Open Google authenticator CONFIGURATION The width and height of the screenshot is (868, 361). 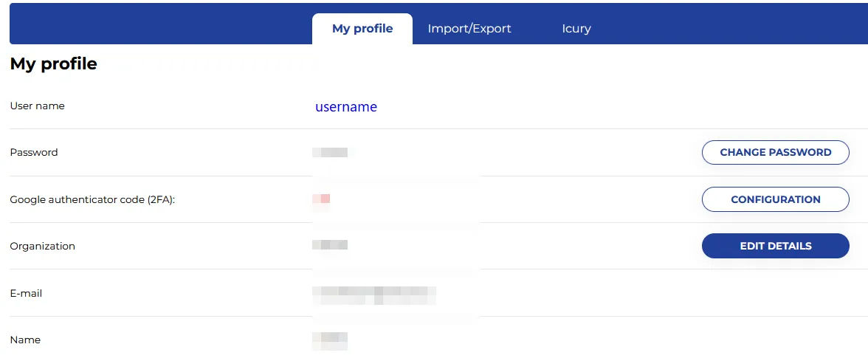point(775,199)
